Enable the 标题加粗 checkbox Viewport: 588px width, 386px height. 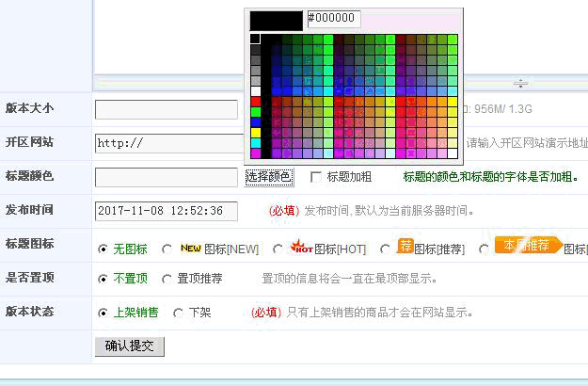[x=316, y=177]
